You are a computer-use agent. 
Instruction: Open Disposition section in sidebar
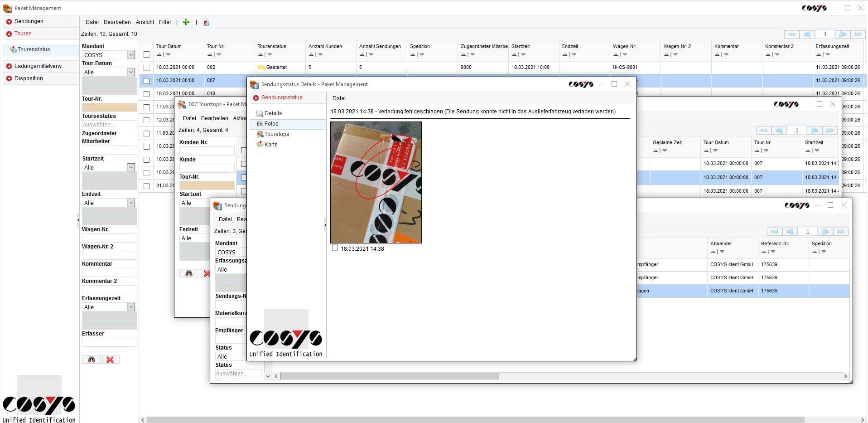29,78
